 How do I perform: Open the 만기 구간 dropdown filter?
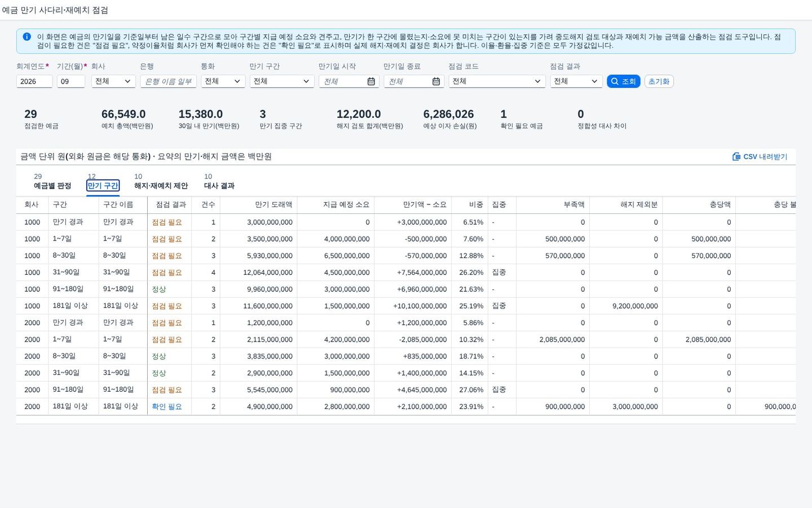point(282,81)
